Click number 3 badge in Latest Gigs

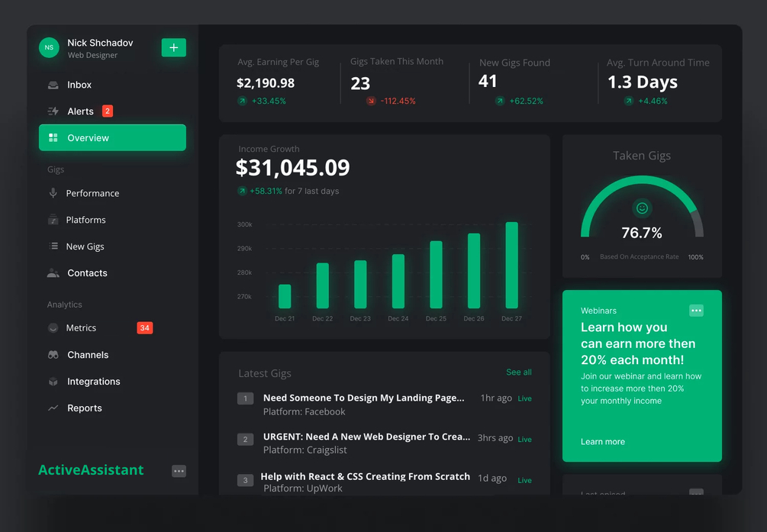(245, 479)
